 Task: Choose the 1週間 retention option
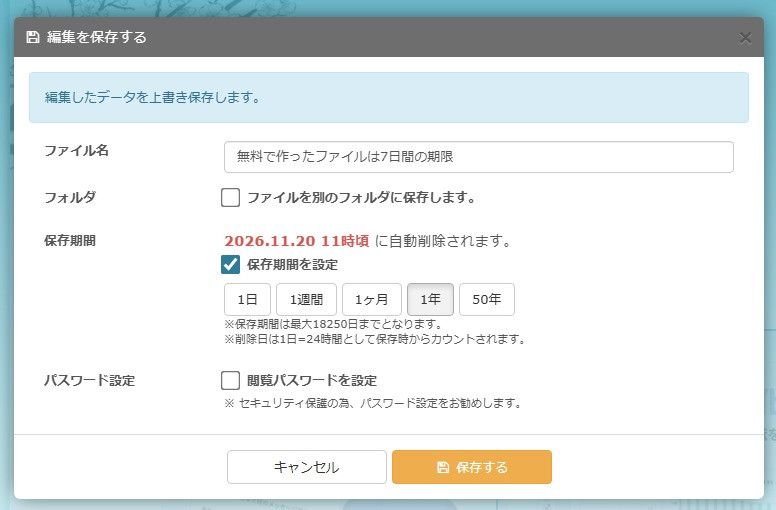[x=306, y=300]
